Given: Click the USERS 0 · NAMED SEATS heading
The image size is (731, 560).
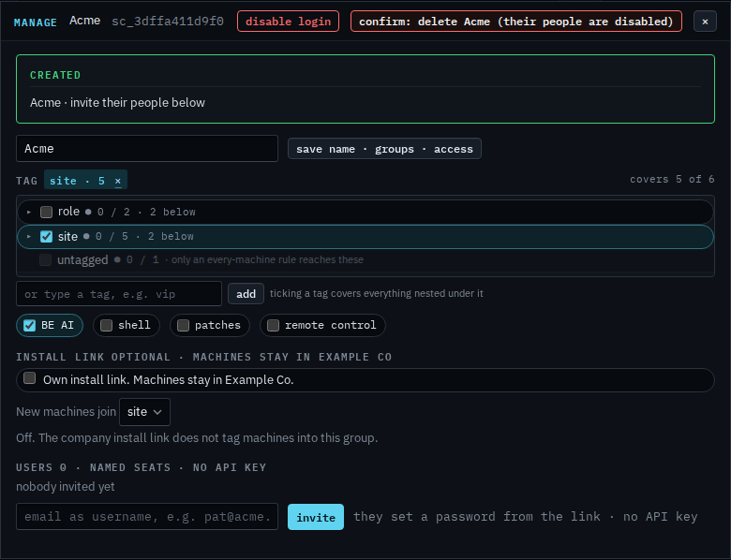Looking at the screenshot, I should 141,467.
